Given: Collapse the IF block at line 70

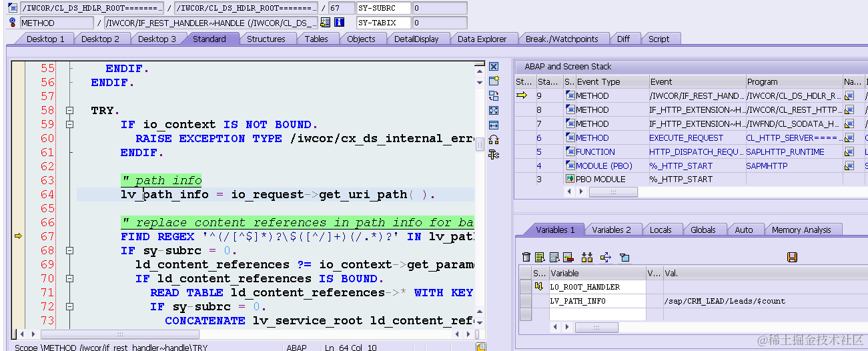Looking at the screenshot, I should coord(69,278).
